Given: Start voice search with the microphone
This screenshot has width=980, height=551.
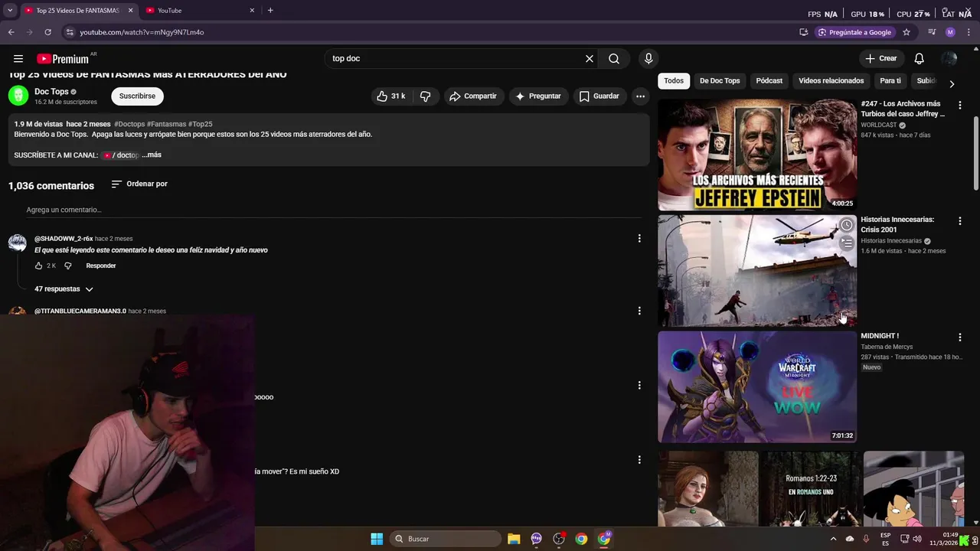Looking at the screenshot, I should coord(648,59).
